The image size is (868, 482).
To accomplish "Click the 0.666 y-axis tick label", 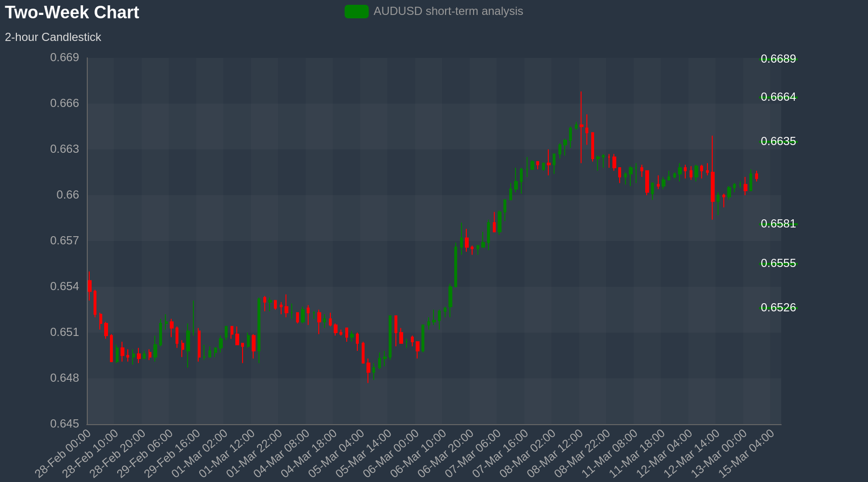I will pos(65,104).
